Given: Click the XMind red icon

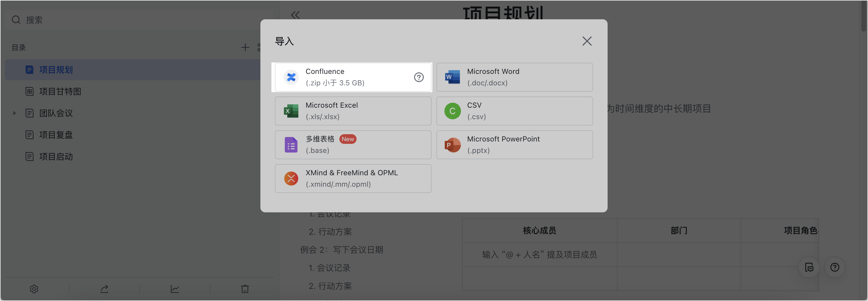Looking at the screenshot, I should click(291, 178).
